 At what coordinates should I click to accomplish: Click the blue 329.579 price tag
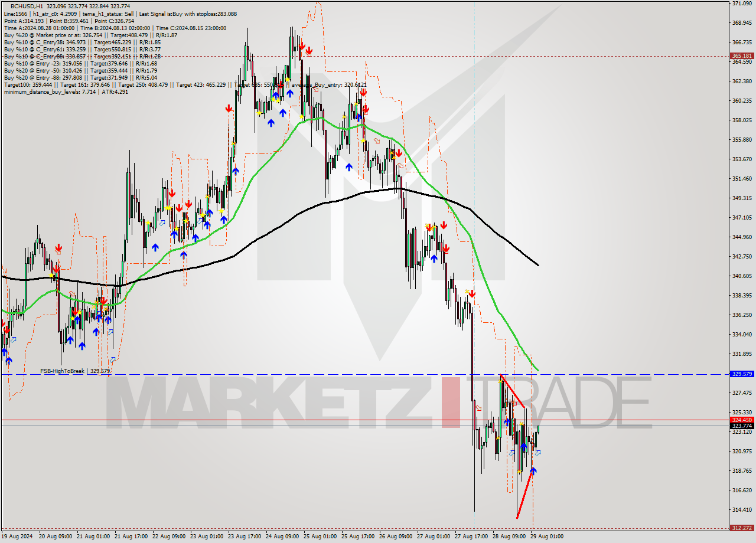click(x=741, y=374)
